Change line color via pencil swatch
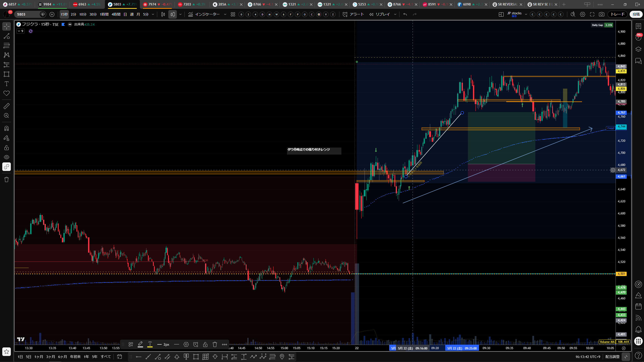Viewport: 644px width, 362px height. point(140,344)
